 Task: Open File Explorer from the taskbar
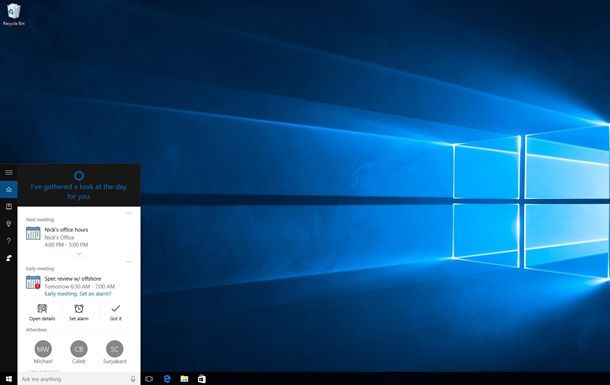pos(184,379)
